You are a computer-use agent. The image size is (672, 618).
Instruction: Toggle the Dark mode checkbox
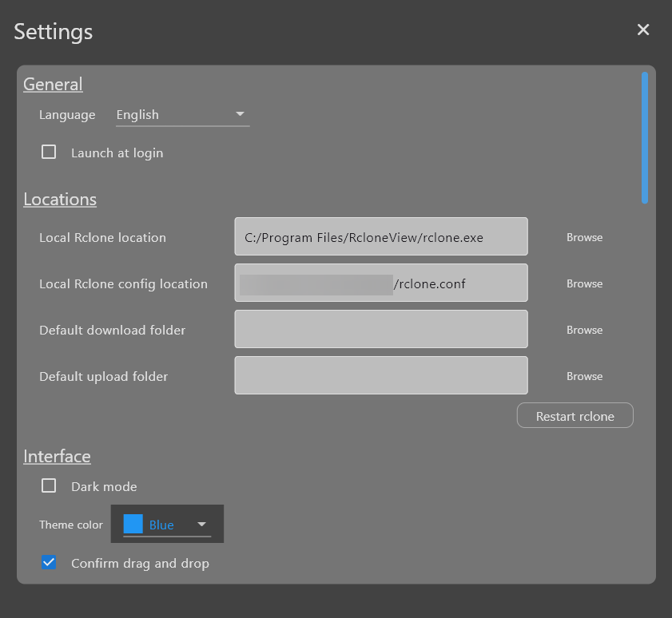click(x=49, y=485)
